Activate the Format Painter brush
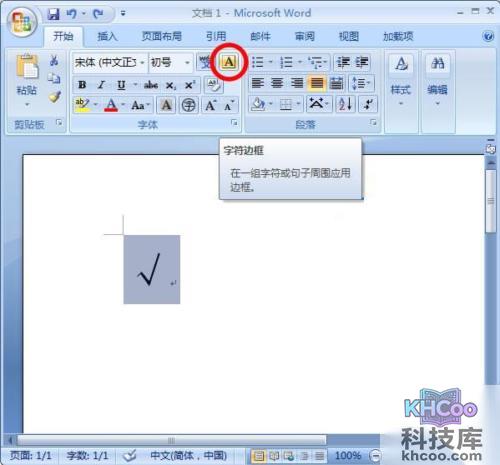 coord(54,97)
